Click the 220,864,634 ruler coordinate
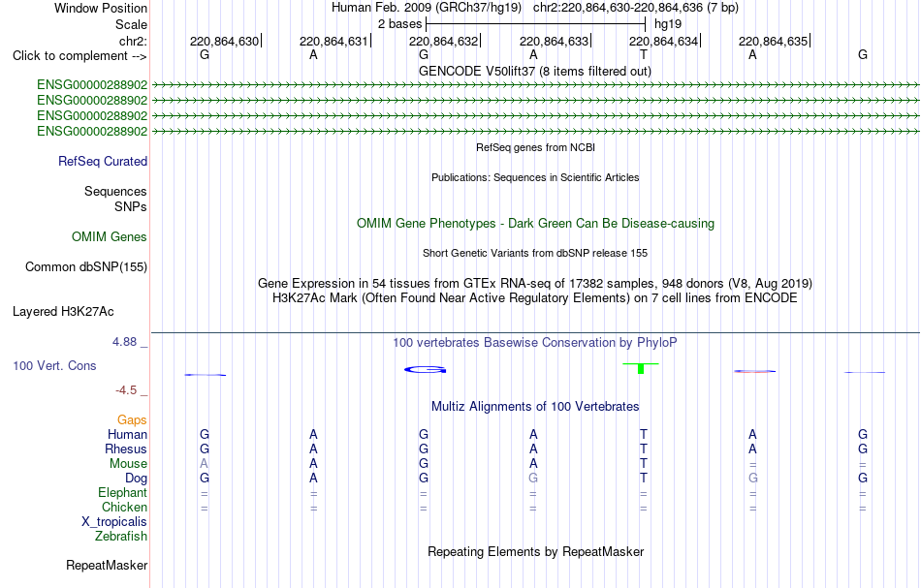 (664, 42)
